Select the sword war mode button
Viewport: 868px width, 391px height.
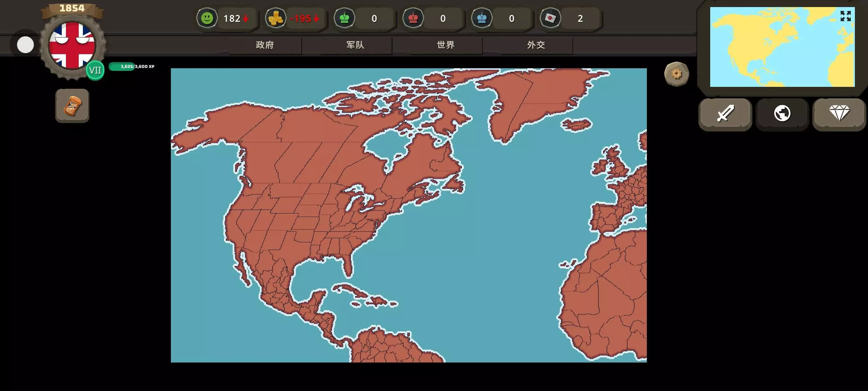(x=725, y=114)
